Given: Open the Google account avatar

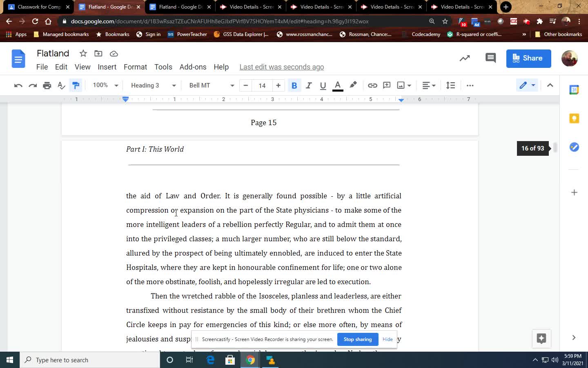Looking at the screenshot, I should [x=569, y=58].
